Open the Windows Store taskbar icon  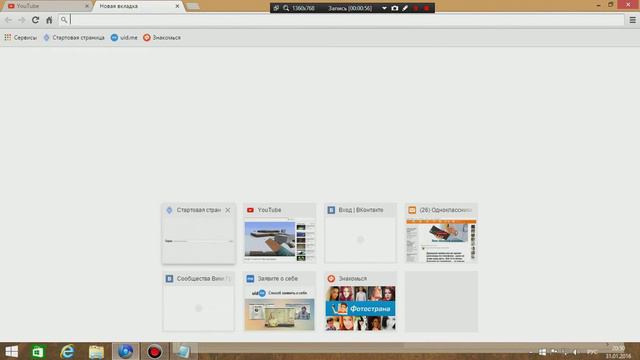point(38,351)
